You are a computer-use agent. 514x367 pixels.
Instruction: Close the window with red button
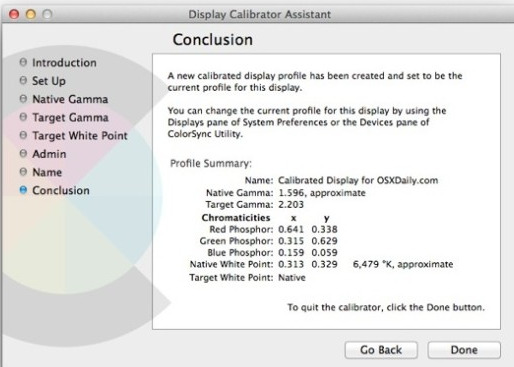[14, 14]
